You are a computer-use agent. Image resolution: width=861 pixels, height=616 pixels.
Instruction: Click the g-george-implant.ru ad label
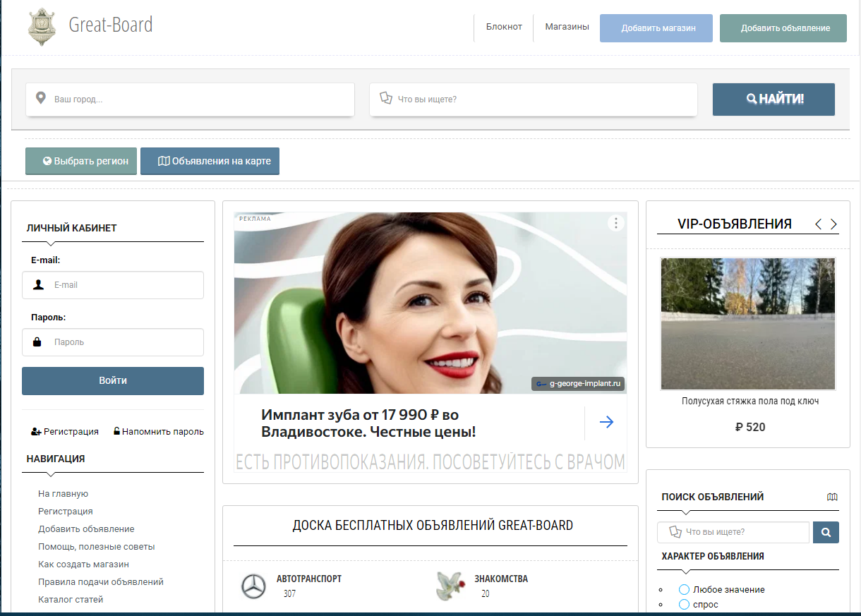pos(579,384)
